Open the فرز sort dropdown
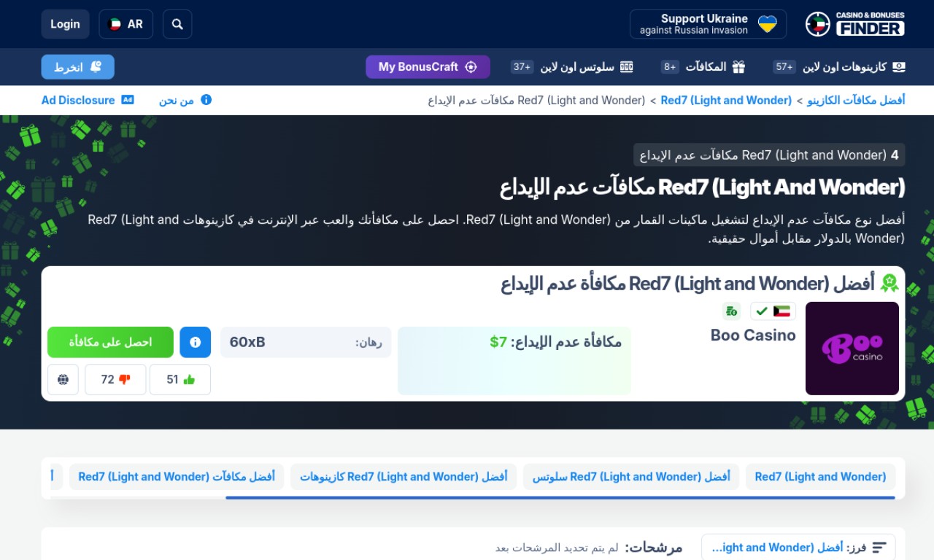This screenshot has width=934, height=560. tap(798, 548)
